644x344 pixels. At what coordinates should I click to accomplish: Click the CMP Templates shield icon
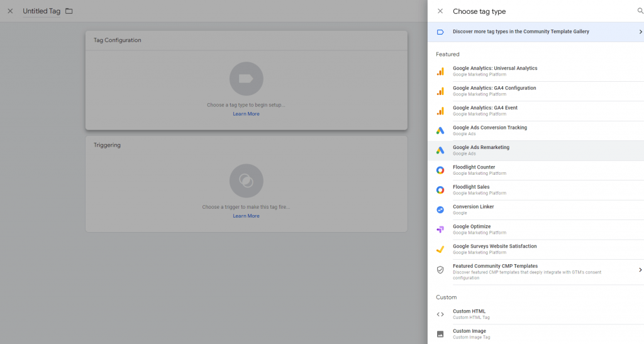(440, 270)
